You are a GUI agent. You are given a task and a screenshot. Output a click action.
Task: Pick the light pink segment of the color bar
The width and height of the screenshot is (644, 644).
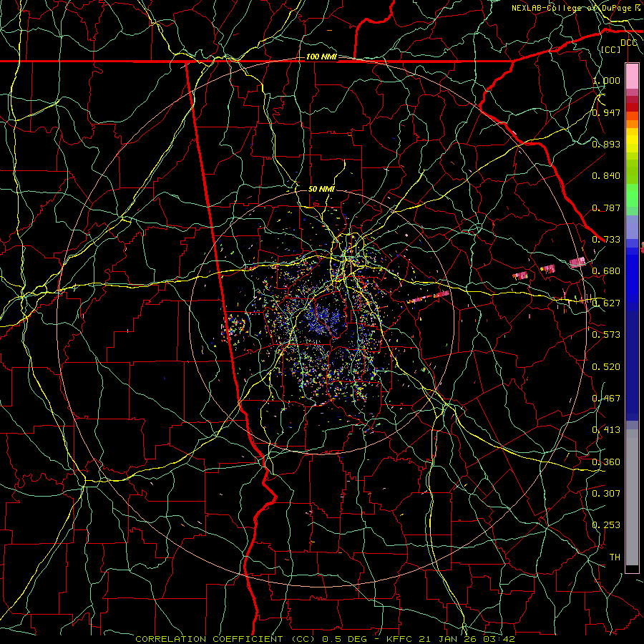[x=632, y=76]
